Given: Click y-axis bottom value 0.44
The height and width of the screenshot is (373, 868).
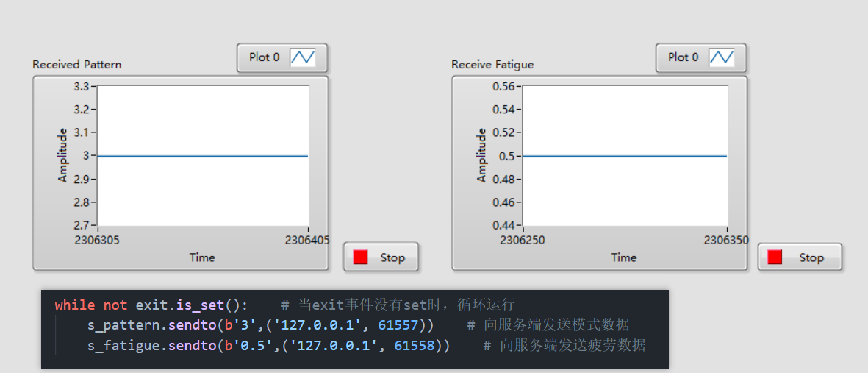Looking at the screenshot, I should [503, 225].
